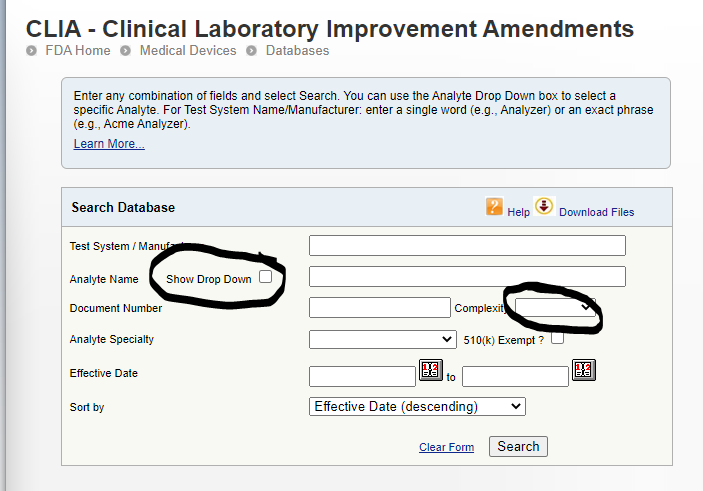Open the Analyte Specialty dropdown
This screenshot has height=491, width=703.
click(x=382, y=340)
